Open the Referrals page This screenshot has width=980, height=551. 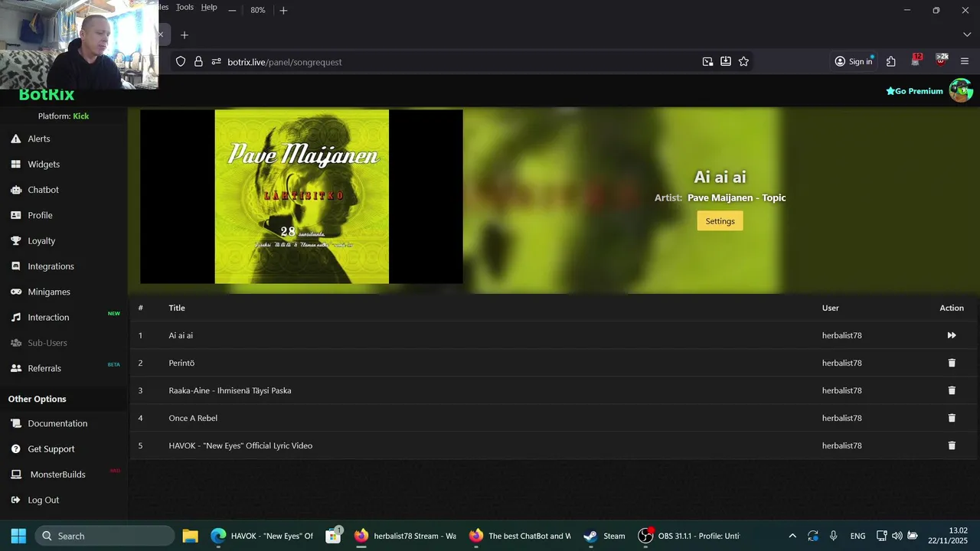coord(44,368)
